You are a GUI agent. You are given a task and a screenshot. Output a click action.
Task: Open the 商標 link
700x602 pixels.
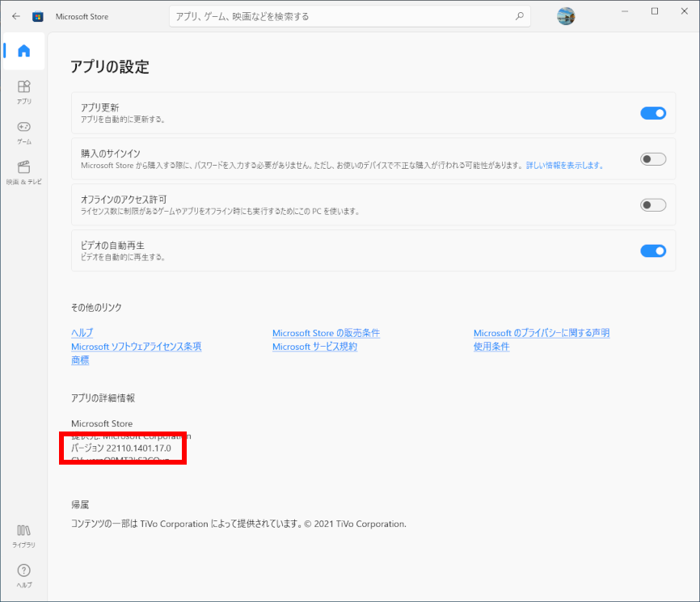tap(80, 360)
